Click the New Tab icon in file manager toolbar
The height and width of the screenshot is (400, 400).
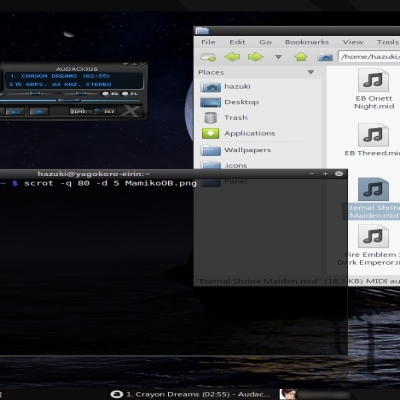208,57
